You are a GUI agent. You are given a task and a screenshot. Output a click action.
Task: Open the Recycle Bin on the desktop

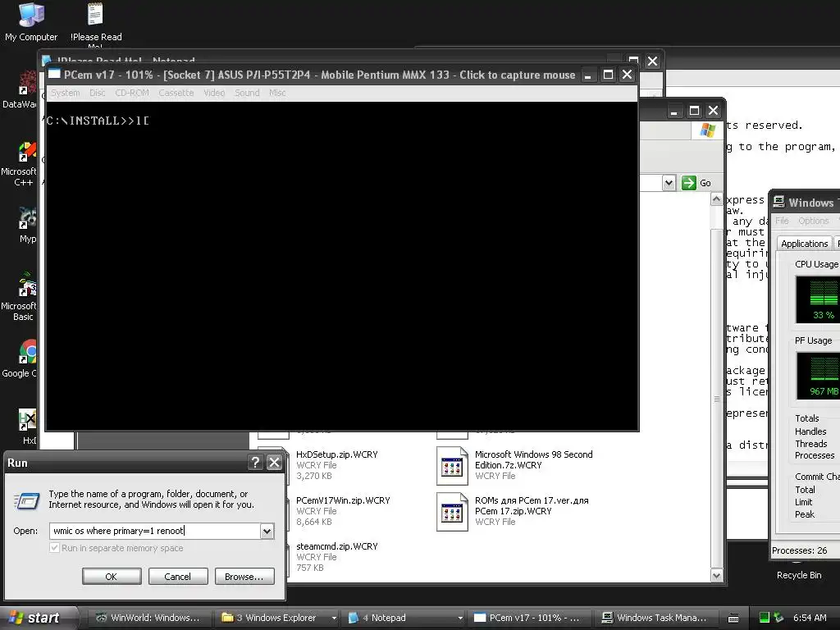click(x=799, y=575)
